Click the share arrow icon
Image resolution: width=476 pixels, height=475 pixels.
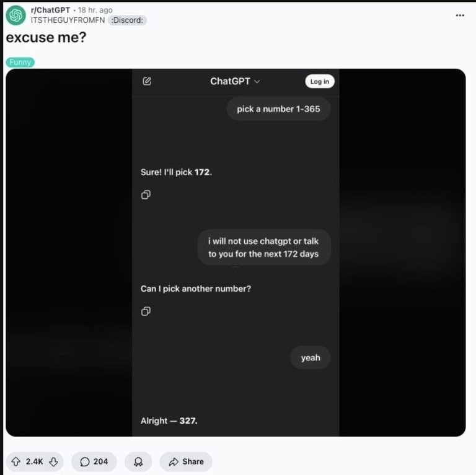tap(174, 461)
